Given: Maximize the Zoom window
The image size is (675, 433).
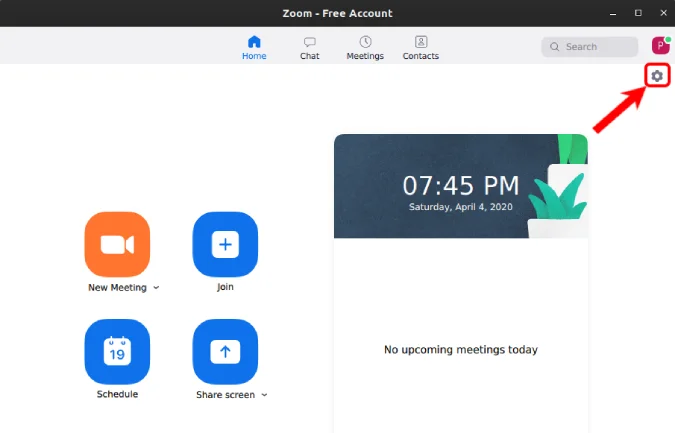Looking at the screenshot, I should (638, 13).
